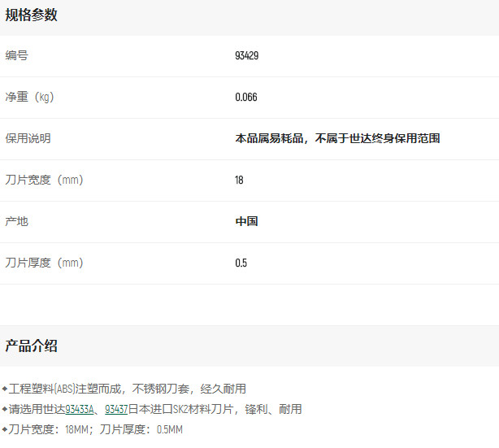
Task: Click the 产品介绍 section heading
Action: point(32,346)
